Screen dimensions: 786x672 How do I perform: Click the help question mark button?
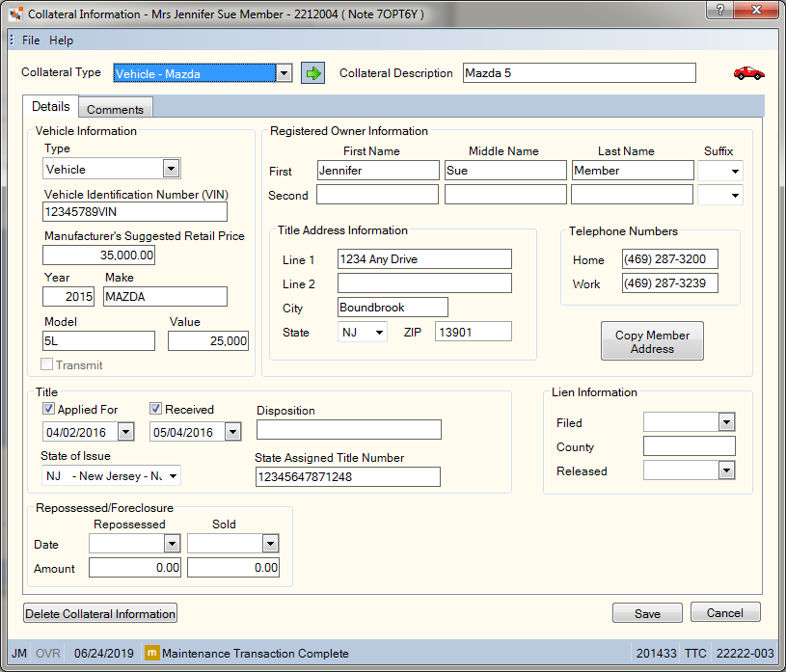coord(719,10)
